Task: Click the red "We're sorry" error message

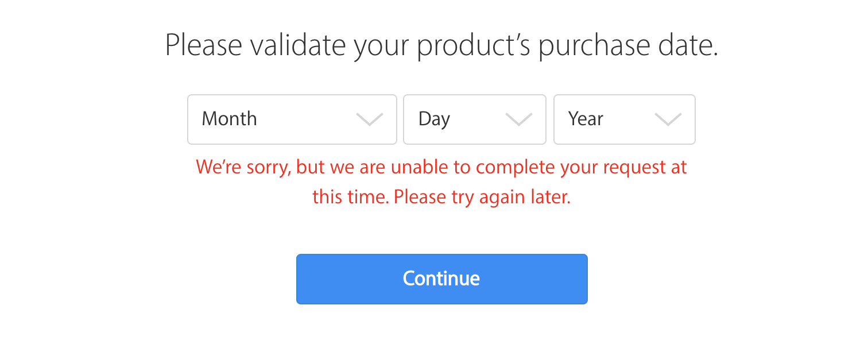Action: click(x=441, y=167)
